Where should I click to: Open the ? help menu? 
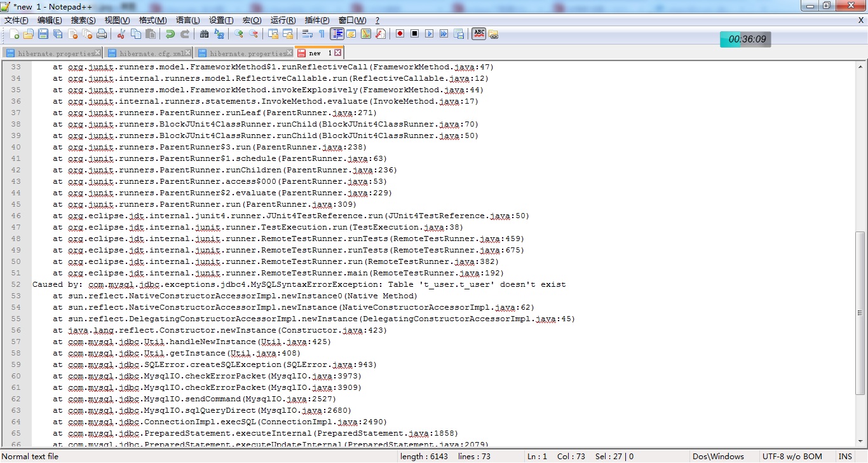tap(377, 20)
